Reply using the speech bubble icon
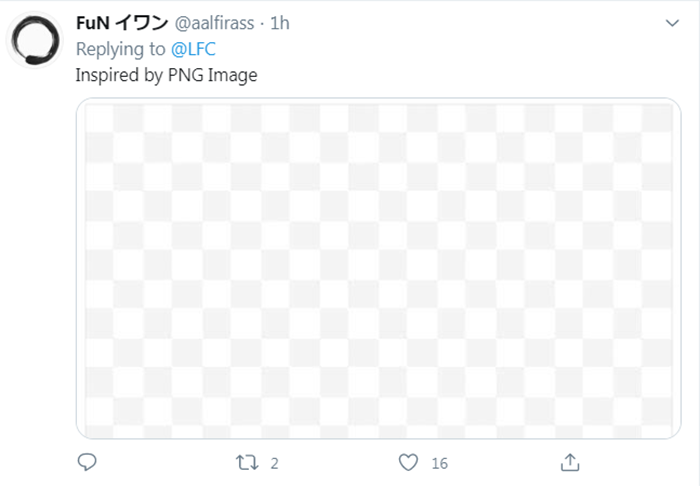Viewport: 700px width, 486px height. tap(87, 462)
